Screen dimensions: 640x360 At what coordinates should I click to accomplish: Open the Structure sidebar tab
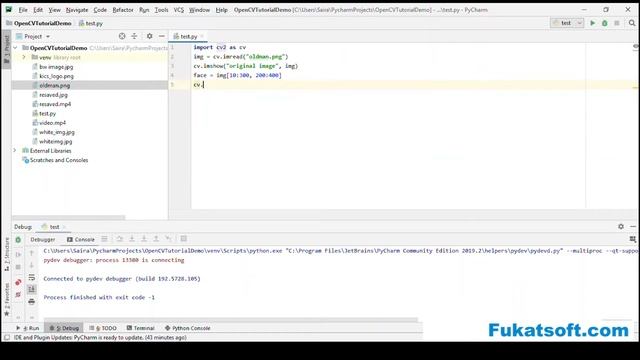click(x=7, y=255)
